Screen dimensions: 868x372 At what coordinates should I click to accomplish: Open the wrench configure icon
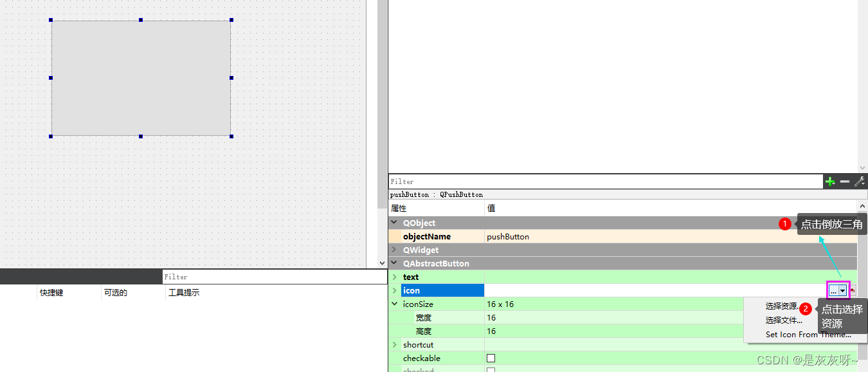click(859, 182)
